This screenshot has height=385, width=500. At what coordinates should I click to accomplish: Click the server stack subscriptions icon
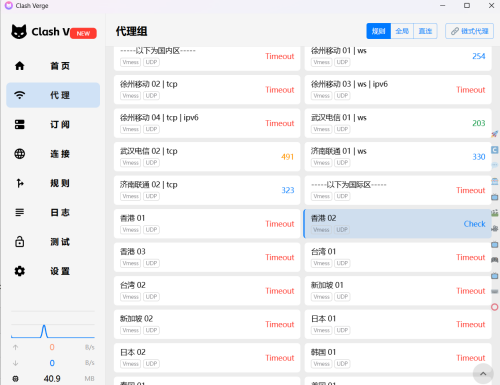pos(20,124)
